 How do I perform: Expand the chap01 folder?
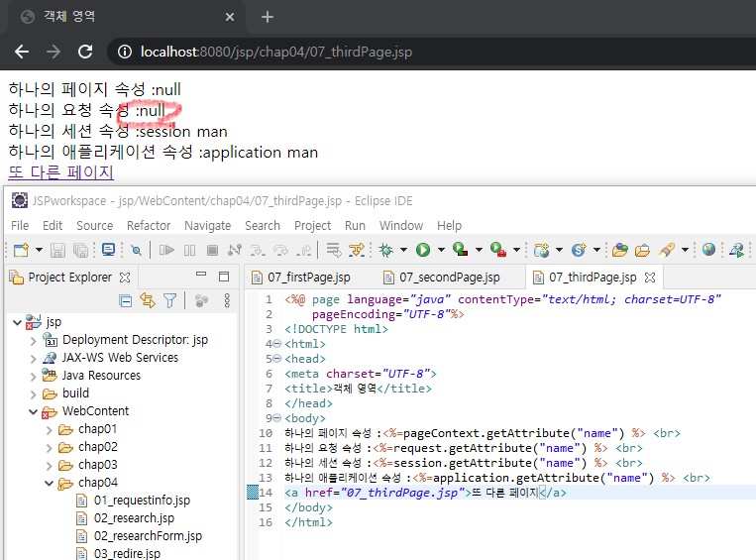[x=49, y=430]
